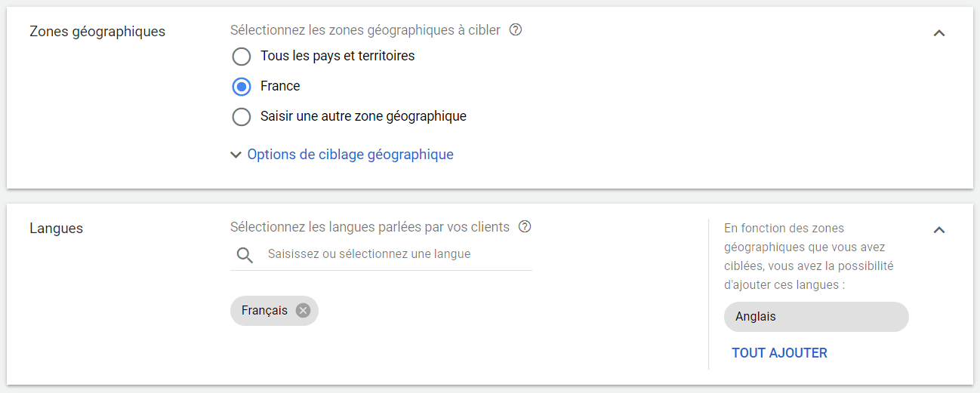980x393 pixels.
Task: Click the Zones géographiques section title
Action: (97, 32)
